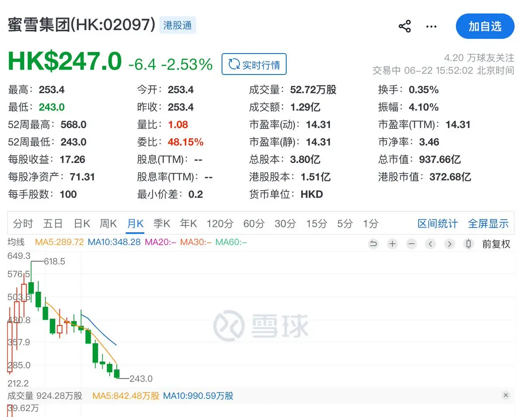Switch to 周K chart tab
The width and height of the screenshot is (532, 417).
tap(108, 224)
